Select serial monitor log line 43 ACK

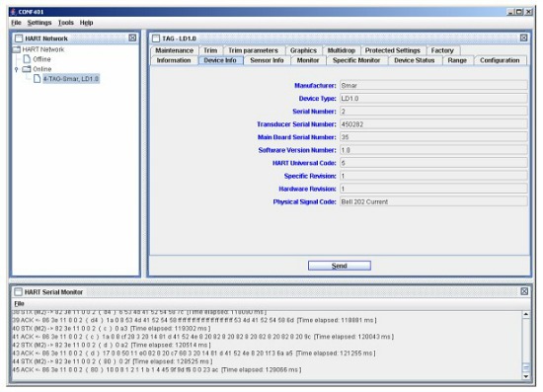point(194,353)
